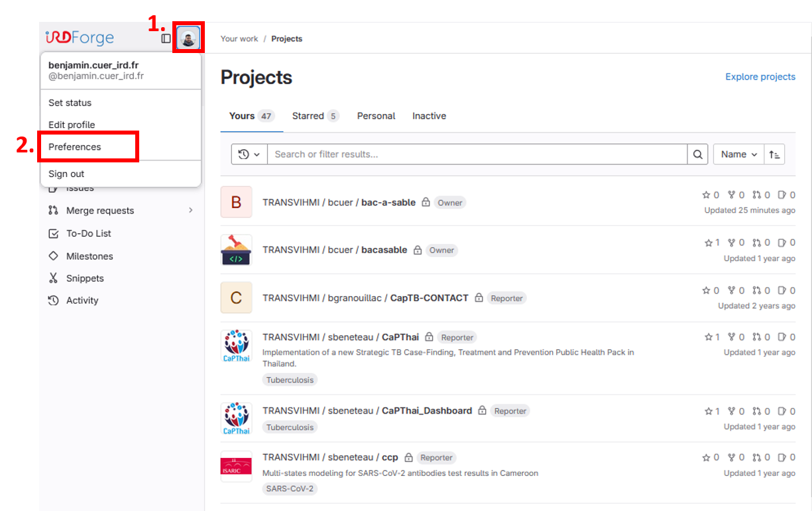The width and height of the screenshot is (812, 511).
Task: Click the user avatar icon
Action: point(188,38)
